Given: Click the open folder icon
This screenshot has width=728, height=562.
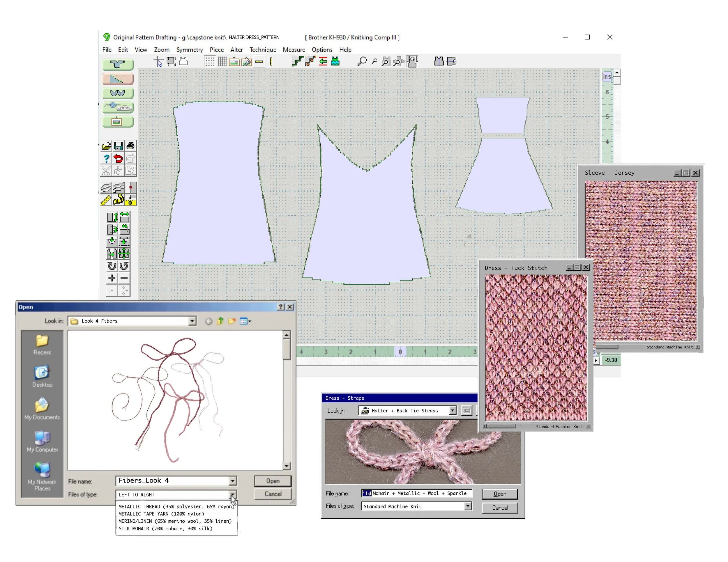Looking at the screenshot, I should coord(106,146).
